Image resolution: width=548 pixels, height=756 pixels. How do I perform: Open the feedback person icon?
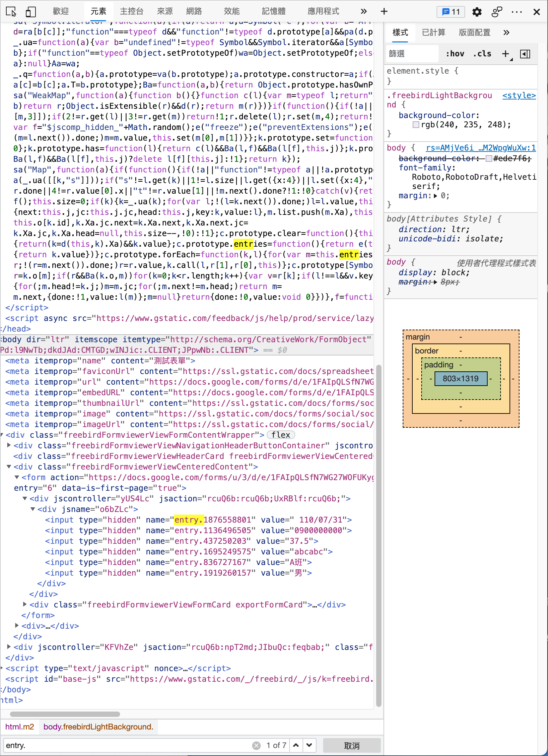[497, 12]
